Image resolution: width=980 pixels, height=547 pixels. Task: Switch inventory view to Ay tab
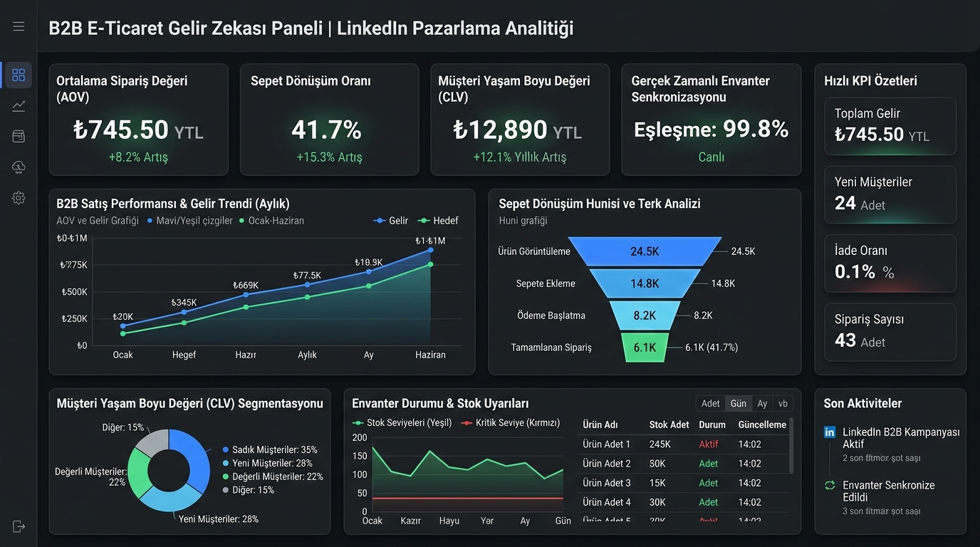click(x=762, y=403)
